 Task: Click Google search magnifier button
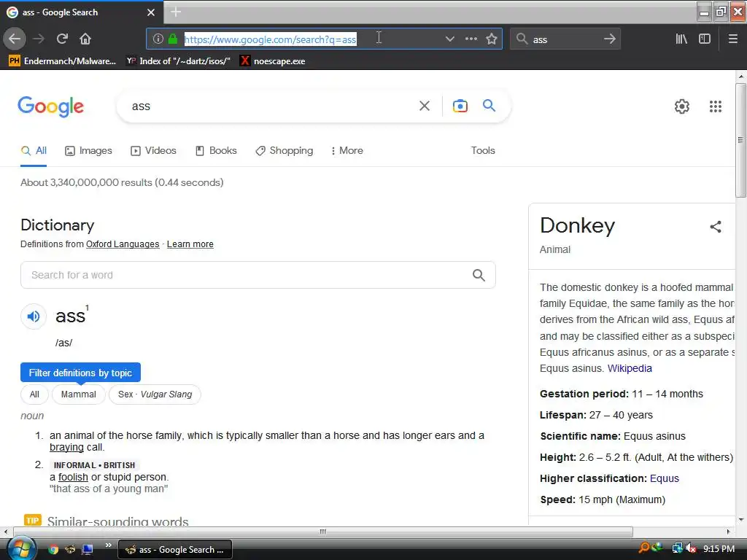489,105
